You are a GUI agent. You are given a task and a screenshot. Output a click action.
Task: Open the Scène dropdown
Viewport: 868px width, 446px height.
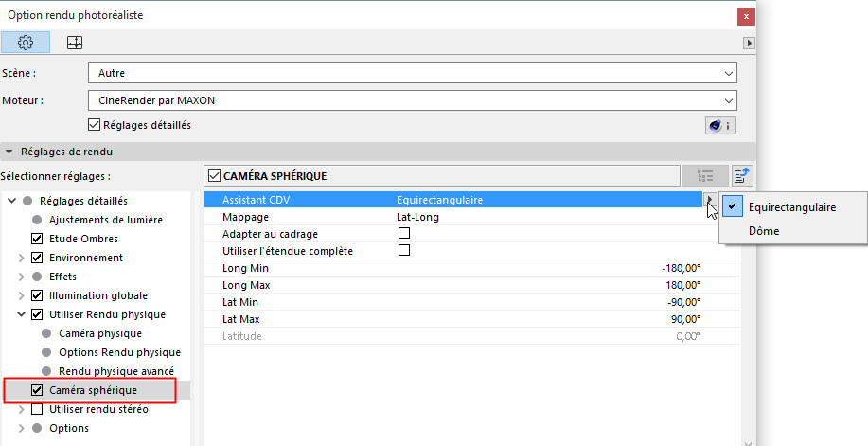pos(412,73)
